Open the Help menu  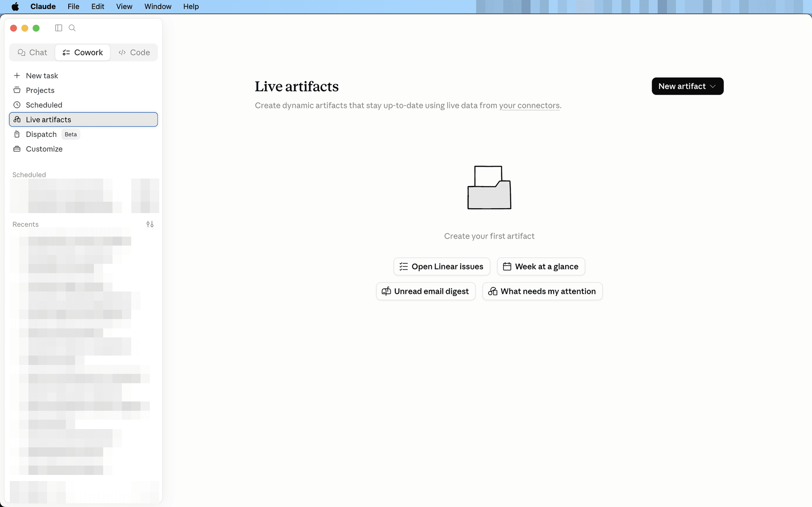[x=191, y=6]
